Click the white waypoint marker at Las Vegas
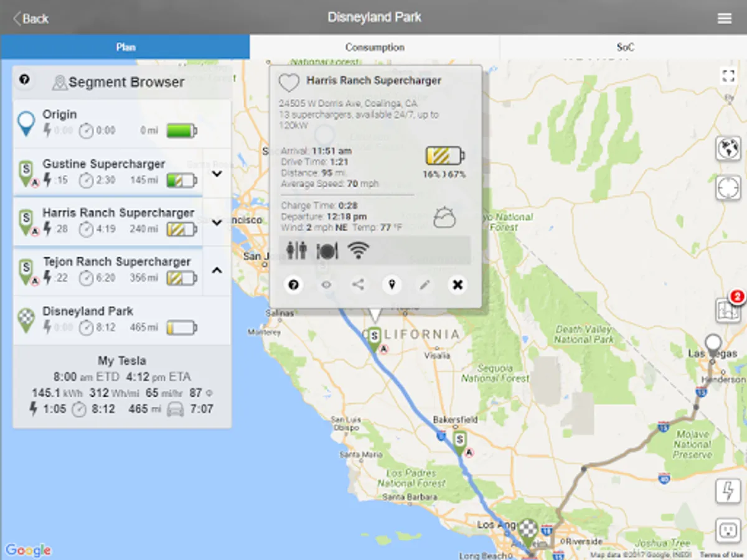 713,345
